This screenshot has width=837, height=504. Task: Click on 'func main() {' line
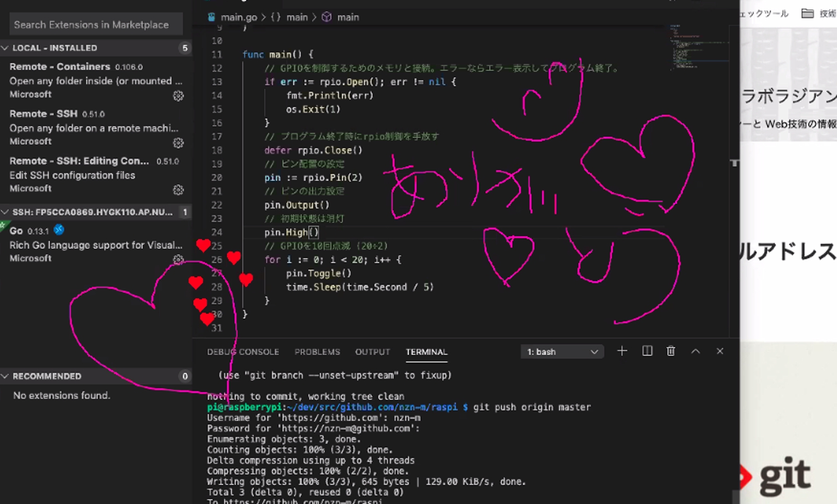(278, 54)
